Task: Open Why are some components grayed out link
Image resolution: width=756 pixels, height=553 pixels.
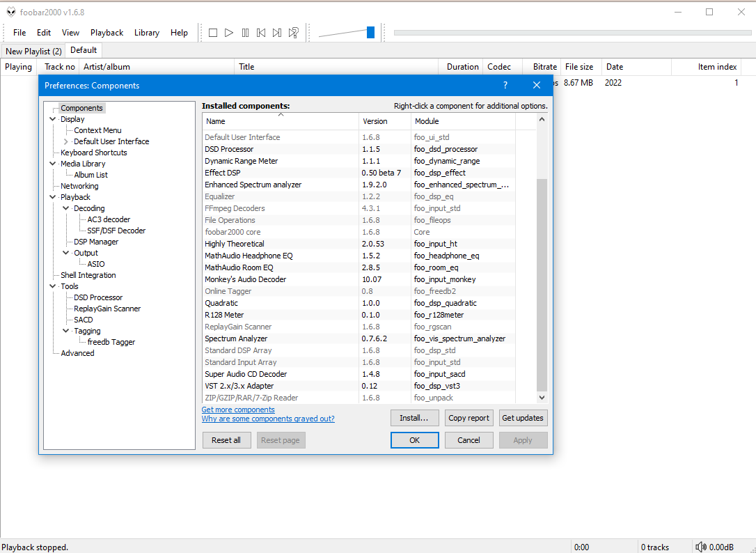Action: pyautogui.click(x=268, y=419)
